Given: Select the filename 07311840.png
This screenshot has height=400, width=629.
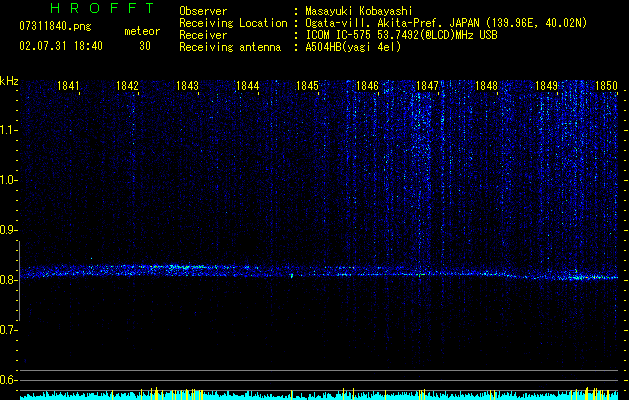Looking at the screenshot, I should (55, 27).
